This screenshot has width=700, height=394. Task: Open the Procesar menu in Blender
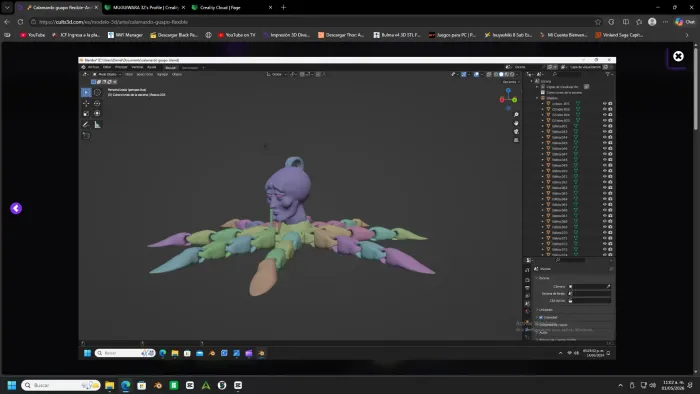click(x=121, y=67)
